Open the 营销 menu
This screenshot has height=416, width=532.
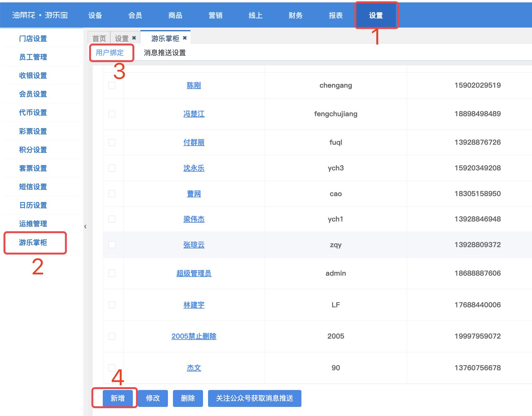click(x=216, y=15)
